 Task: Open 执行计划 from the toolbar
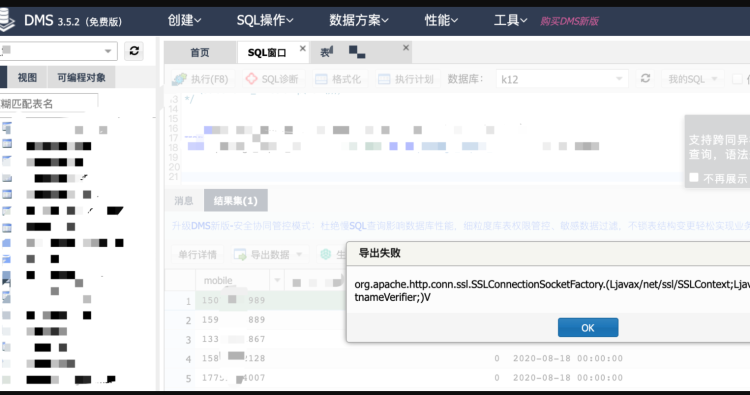point(406,79)
